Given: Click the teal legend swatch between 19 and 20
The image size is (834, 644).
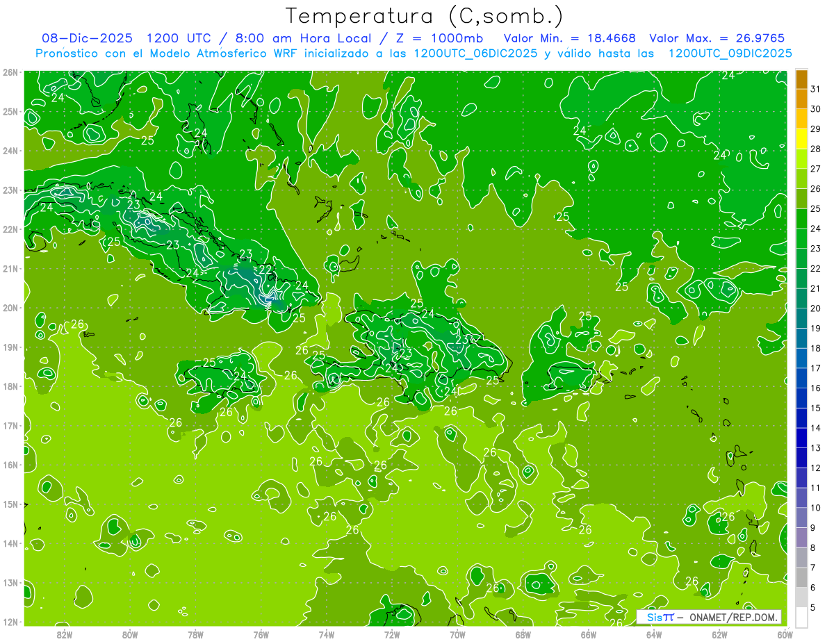Looking at the screenshot, I should coord(801,318).
